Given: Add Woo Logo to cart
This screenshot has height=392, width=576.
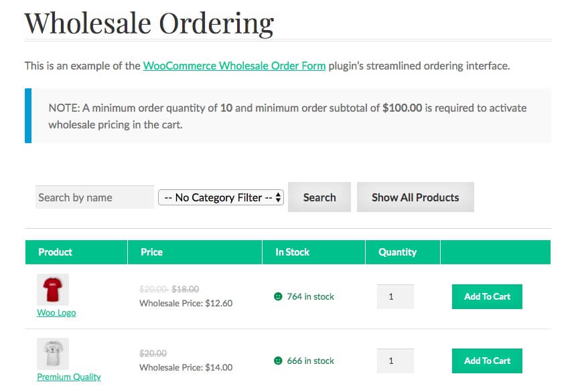Looking at the screenshot, I should [487, 296].
